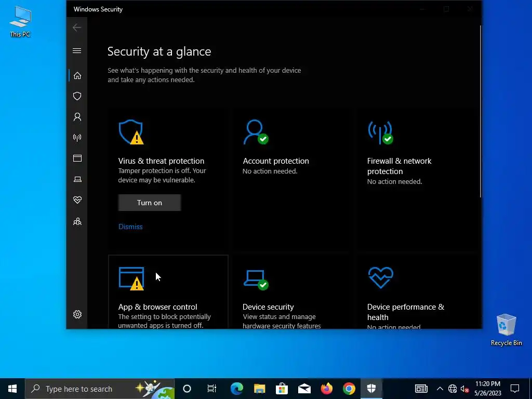Click the muted volume tray icon
The height and width of the screenshot is (399, 532).
(x=465, y=389)
